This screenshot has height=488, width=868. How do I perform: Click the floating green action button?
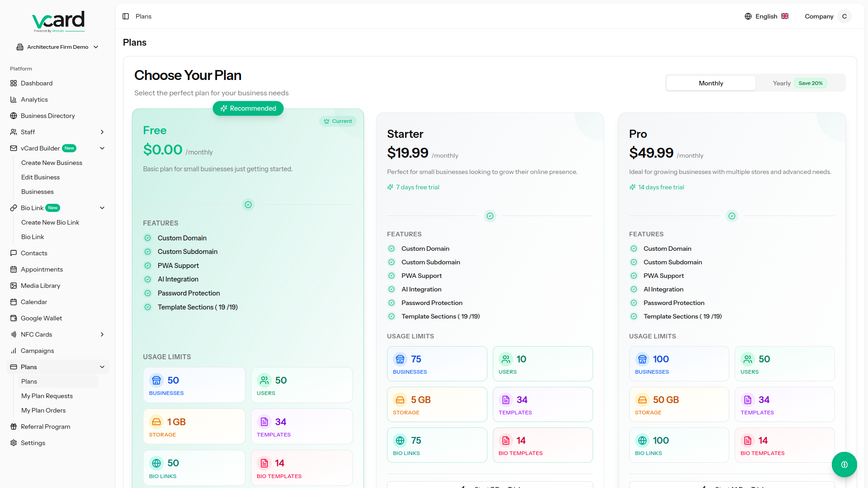coord(844,465)
